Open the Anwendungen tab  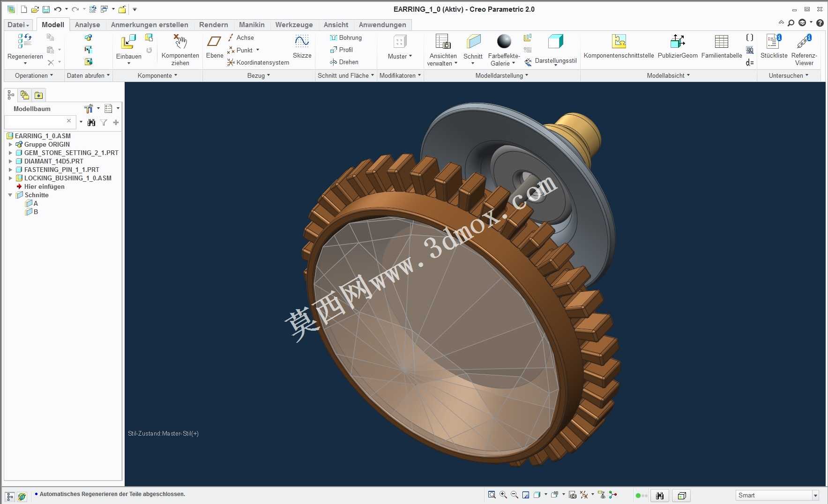click(x=382, y=25)
